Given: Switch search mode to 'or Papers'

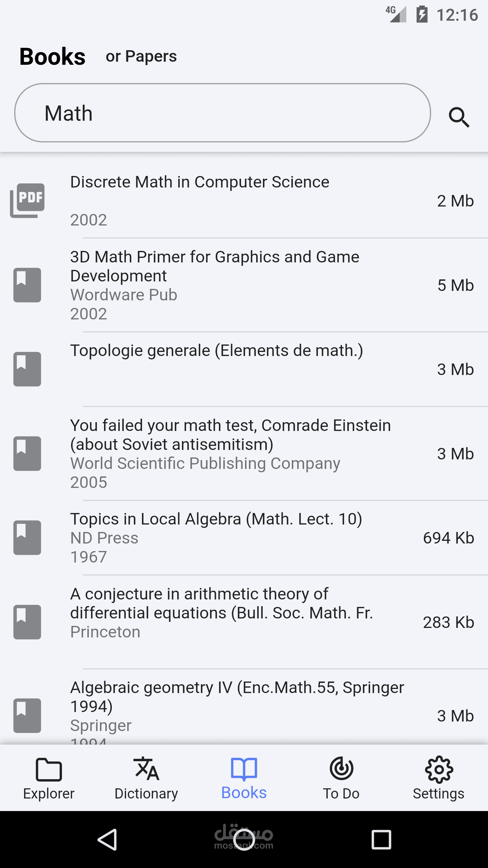Looking at the screenshot, I should point(141,56).
